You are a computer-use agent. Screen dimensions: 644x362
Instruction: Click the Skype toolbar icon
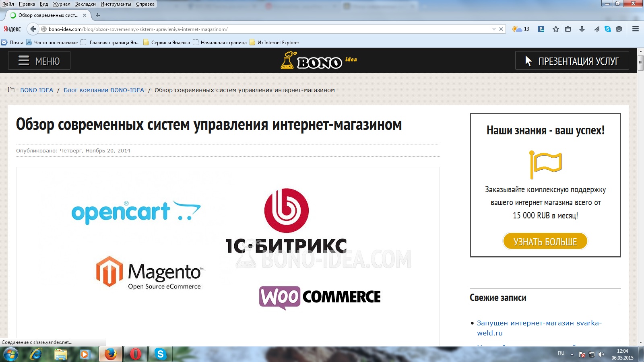point(608,29)
